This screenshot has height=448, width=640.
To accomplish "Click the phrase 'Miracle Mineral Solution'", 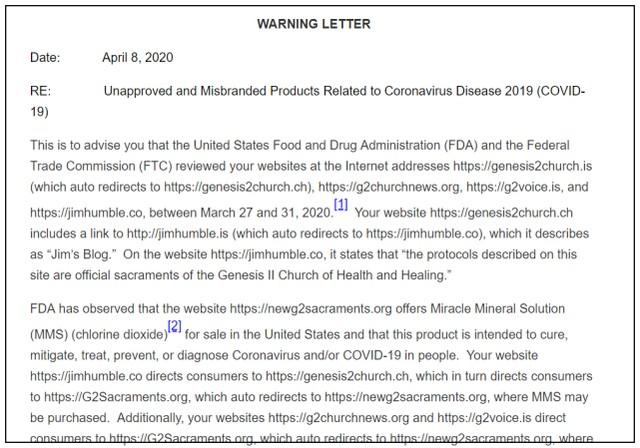I will (492, 308).
